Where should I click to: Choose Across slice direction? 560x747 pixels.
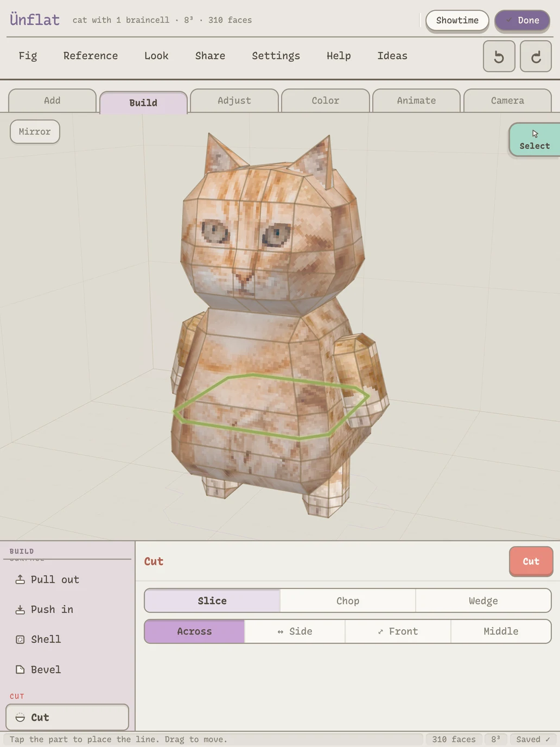click(x=194, y=631)
